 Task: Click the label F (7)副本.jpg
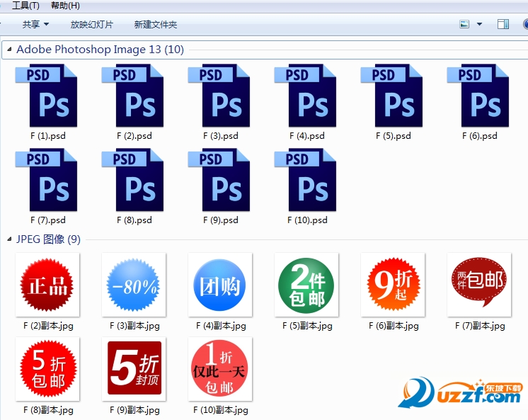(x=480, y=326)
